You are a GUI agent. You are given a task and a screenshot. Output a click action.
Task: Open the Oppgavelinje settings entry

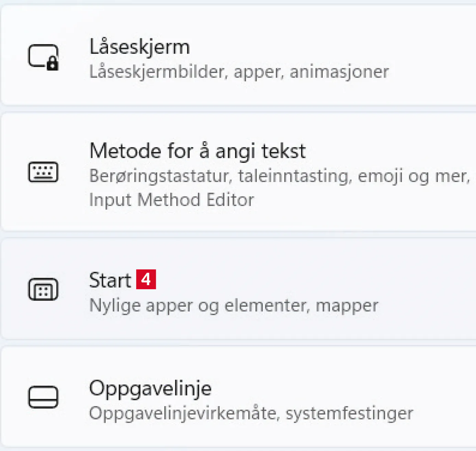[x=150, y=388]
